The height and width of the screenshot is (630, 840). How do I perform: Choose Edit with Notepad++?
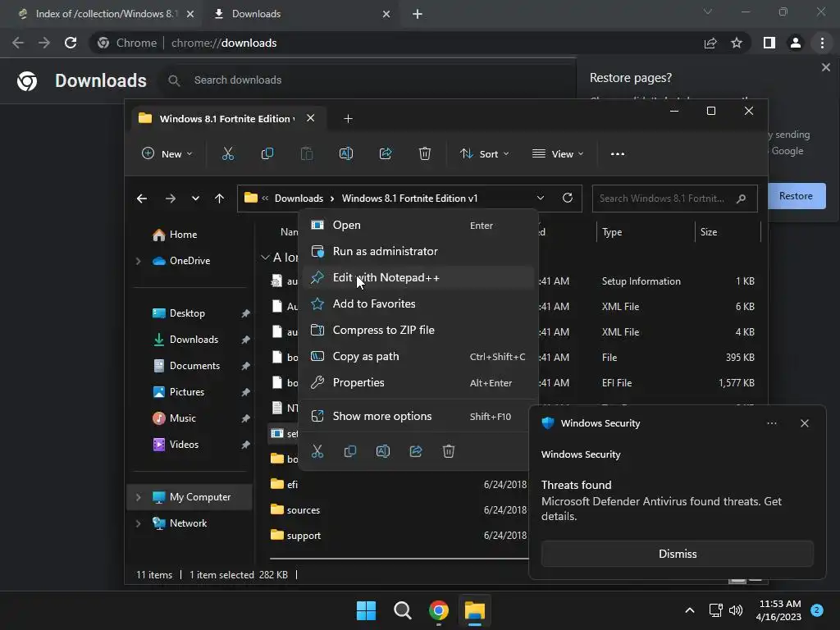click(x=418, y=277)
